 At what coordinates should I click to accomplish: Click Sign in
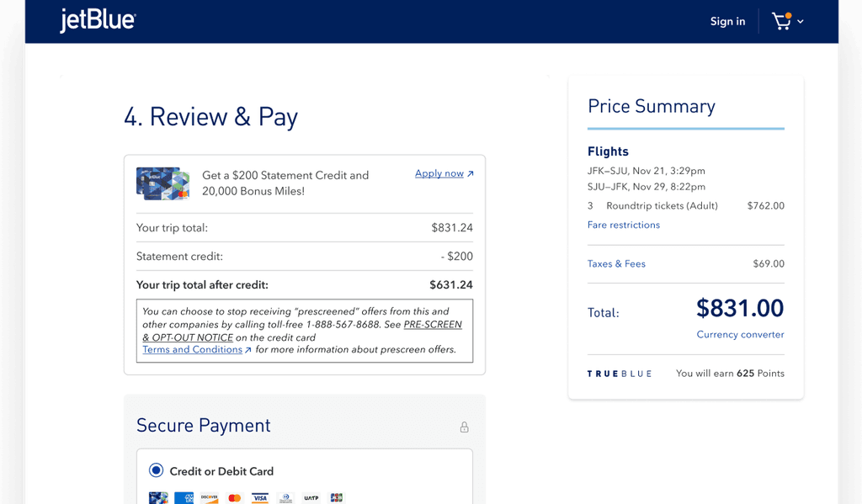click(727, 21)
